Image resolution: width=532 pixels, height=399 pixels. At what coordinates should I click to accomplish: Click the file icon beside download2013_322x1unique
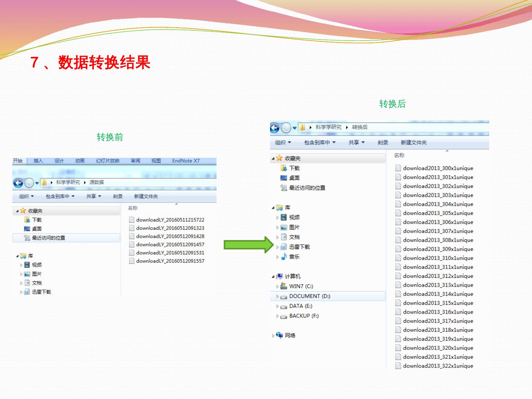398,366
